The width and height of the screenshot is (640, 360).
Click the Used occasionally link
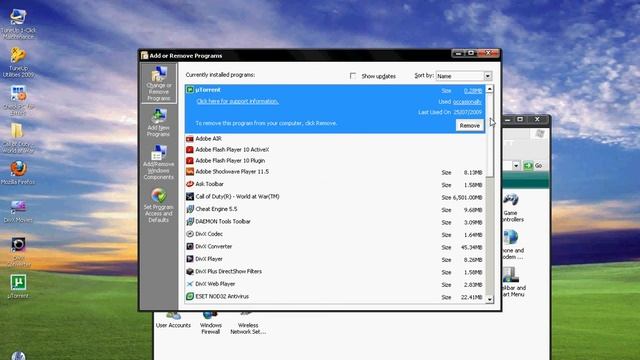point(467,102)
